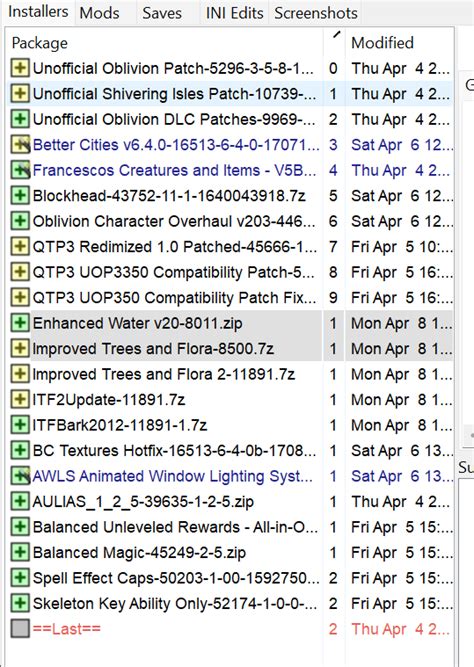This screenshot has height=667, width=474.
Task: Click the Oblivion Character Overhaul status icon
Action: coord(20,221)
